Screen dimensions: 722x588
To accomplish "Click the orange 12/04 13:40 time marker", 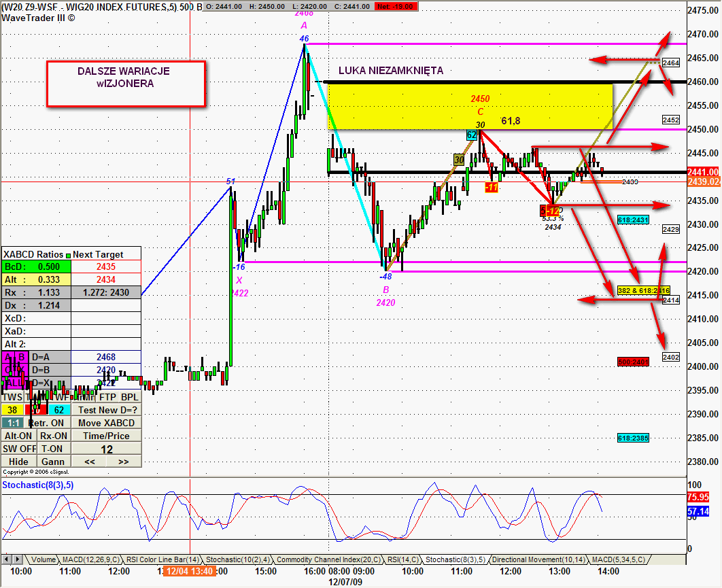I will [x=190, y=572].
